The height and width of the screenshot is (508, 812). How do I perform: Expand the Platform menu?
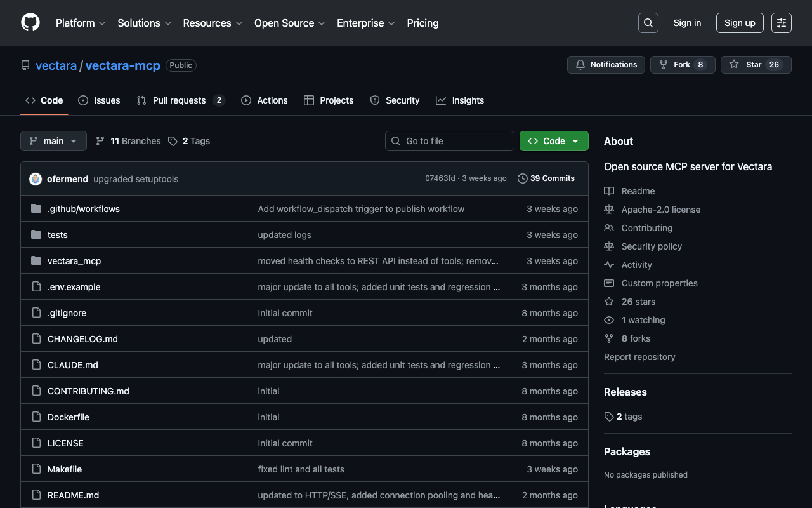pos(81,23)
